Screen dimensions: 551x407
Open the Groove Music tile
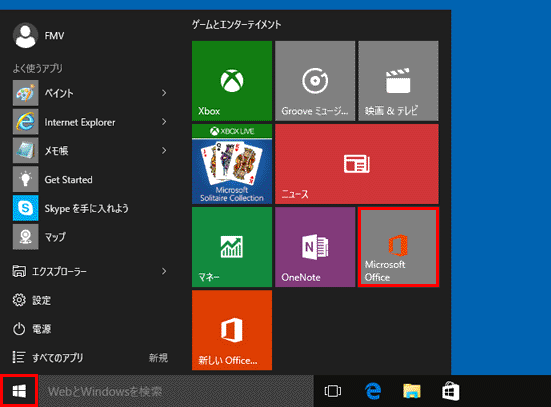[315, 81]
